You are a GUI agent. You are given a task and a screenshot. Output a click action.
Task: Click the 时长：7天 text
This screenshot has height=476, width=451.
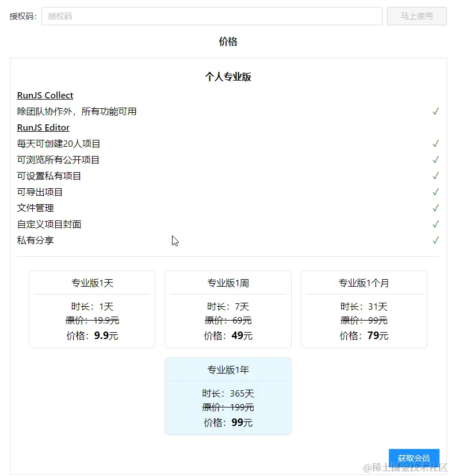(x=228, y=307)
